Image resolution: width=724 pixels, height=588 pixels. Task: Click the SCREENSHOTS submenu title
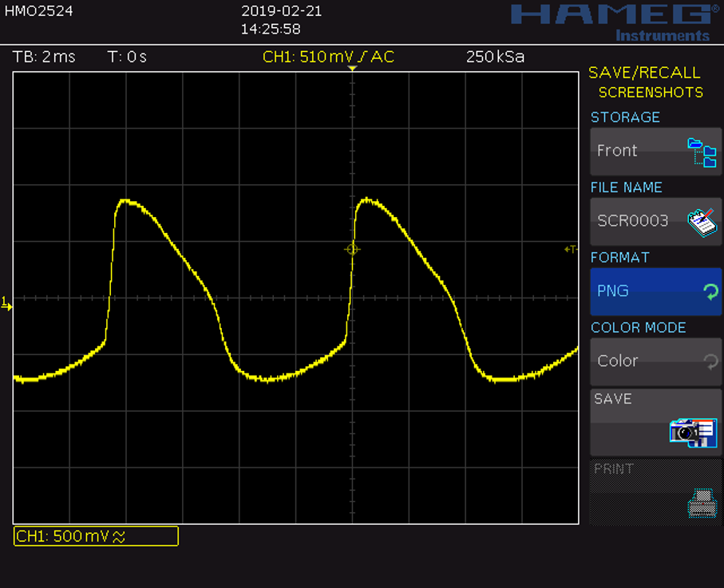click(651, 93)
